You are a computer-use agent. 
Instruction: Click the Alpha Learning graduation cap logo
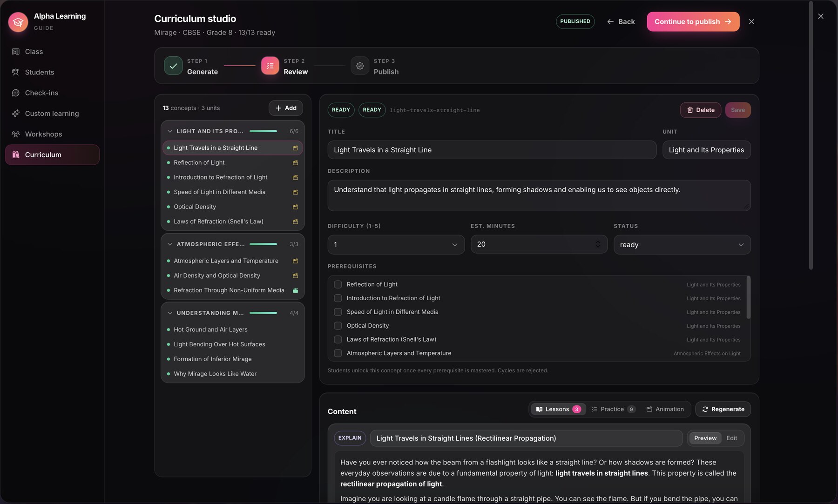coord(18,22)
